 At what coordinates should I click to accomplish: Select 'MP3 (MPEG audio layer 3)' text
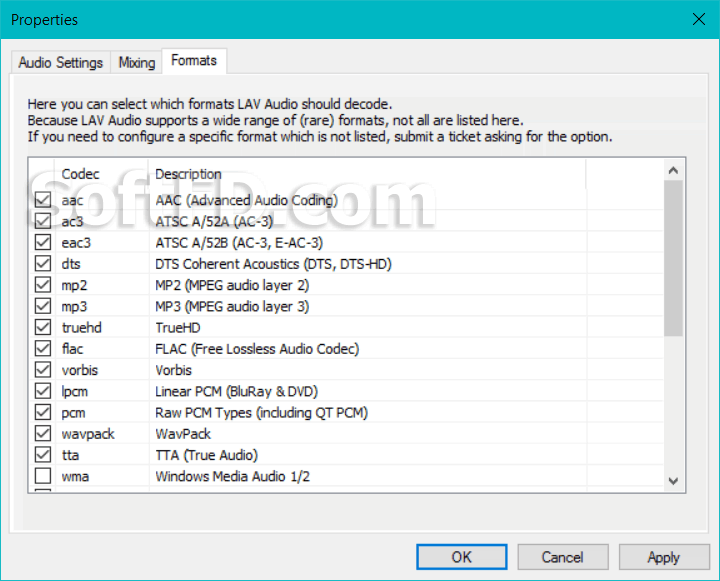tap(232, 306)
